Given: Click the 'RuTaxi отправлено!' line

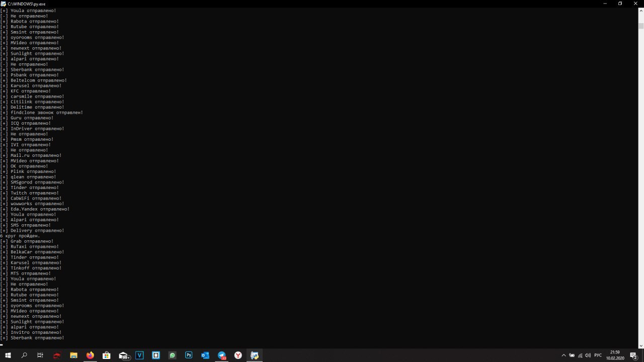Looking at the screenshot, I should [30, 247].
